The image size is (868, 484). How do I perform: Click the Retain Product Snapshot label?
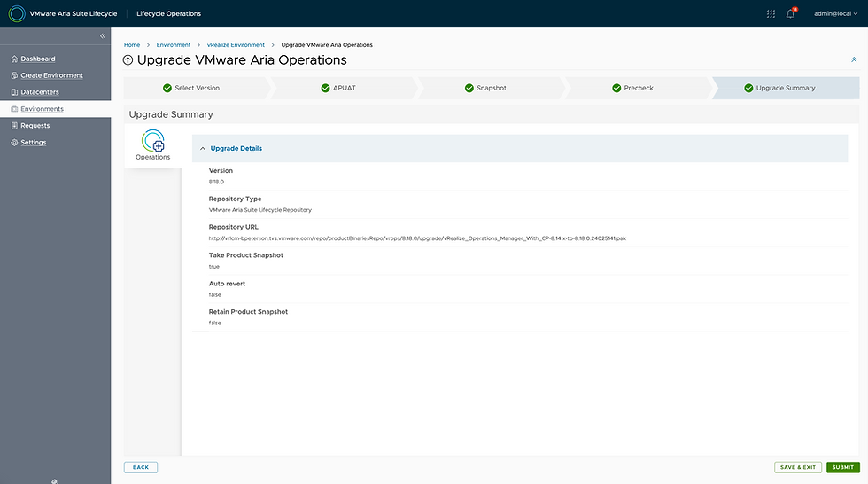[248, 312]
